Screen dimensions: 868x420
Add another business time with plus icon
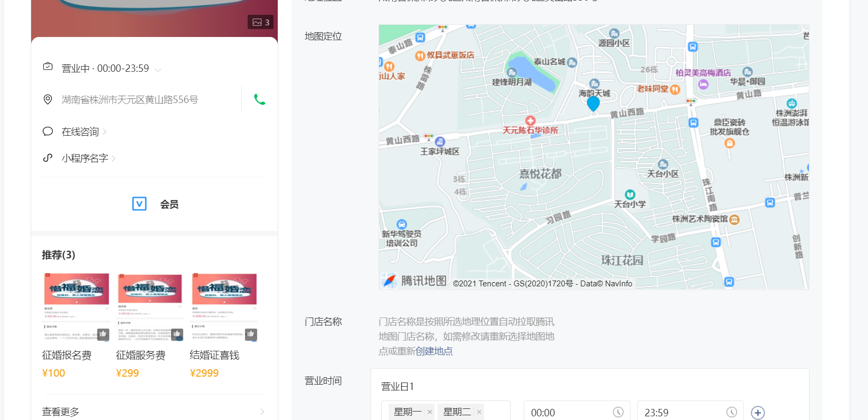pos(758,413)
